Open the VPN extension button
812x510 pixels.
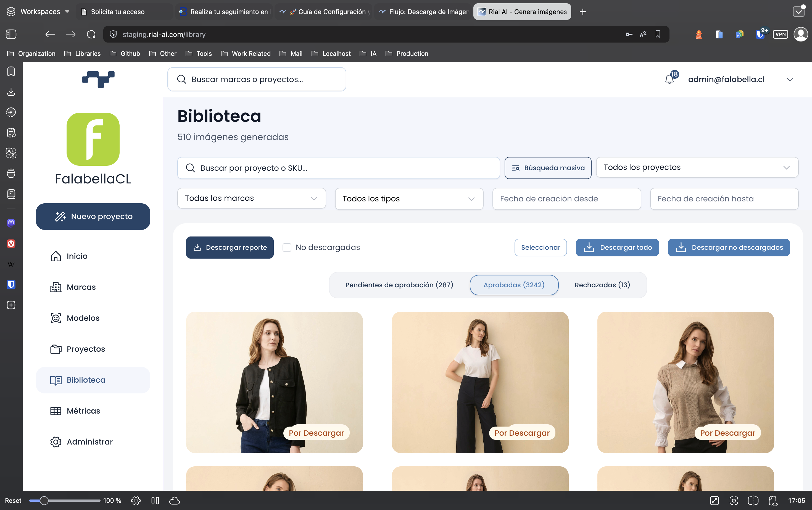pyautogui.click(x=780, y=34)
